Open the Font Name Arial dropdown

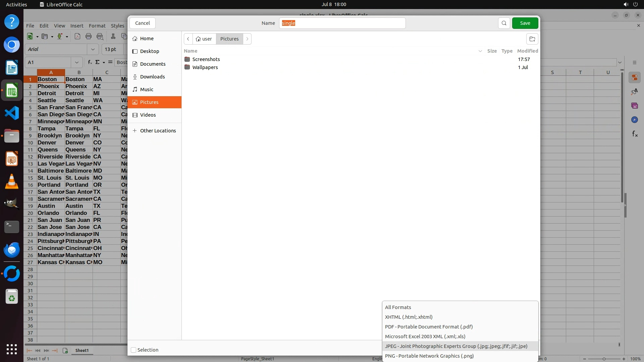[x=93, y=49]
